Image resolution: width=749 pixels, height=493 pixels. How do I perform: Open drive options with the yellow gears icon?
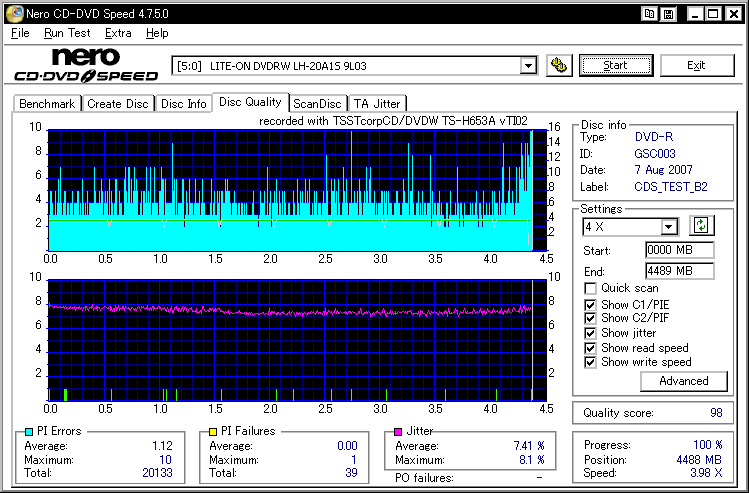pyautogui.click(x=559, y=66)
